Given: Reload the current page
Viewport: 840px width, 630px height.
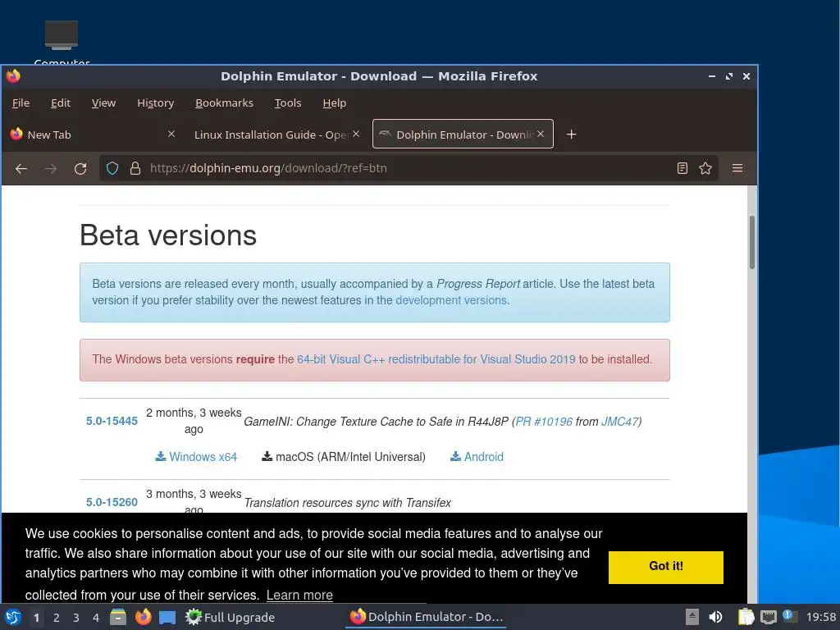Looking at the screenshot, I should click(x=80, y=169).
